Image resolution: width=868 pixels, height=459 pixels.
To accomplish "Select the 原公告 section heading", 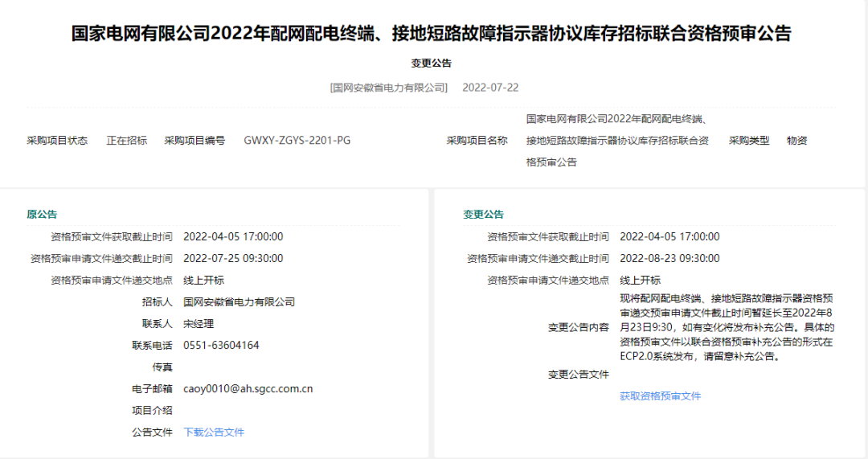I will tap(42, 214).
